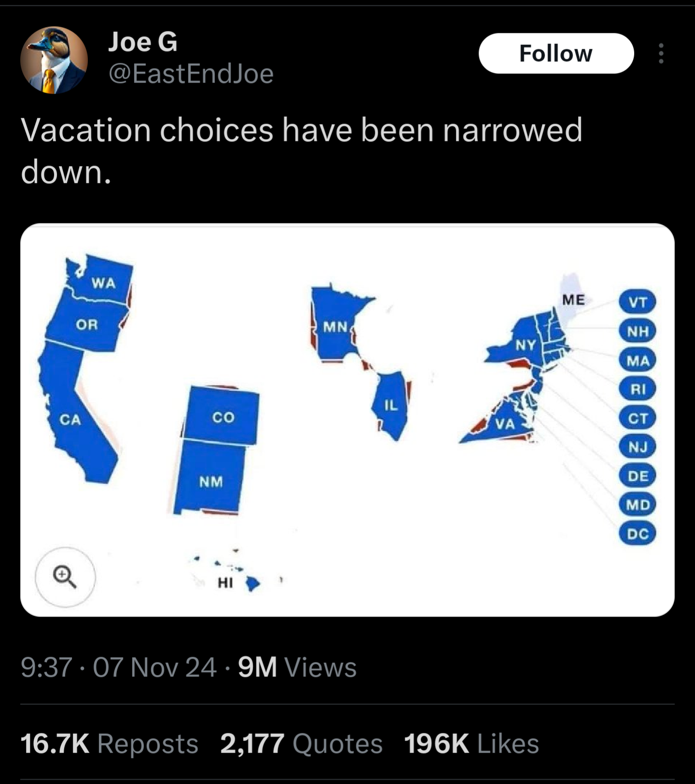Click California on the map
Image resolution: width=695 pixels, height=784 pixels.
pyautogui.click(x=77, y=425)
